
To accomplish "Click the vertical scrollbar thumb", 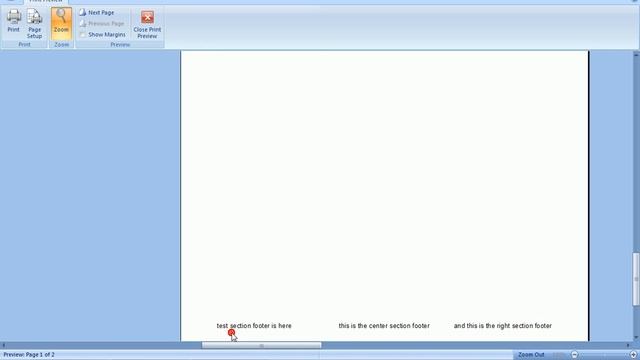I will pyautogui.click(x=636, y=279).
